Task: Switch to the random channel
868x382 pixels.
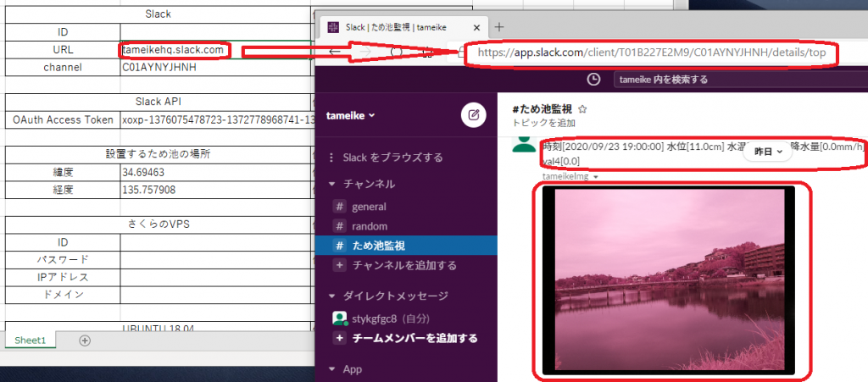Action: [369, 226]
